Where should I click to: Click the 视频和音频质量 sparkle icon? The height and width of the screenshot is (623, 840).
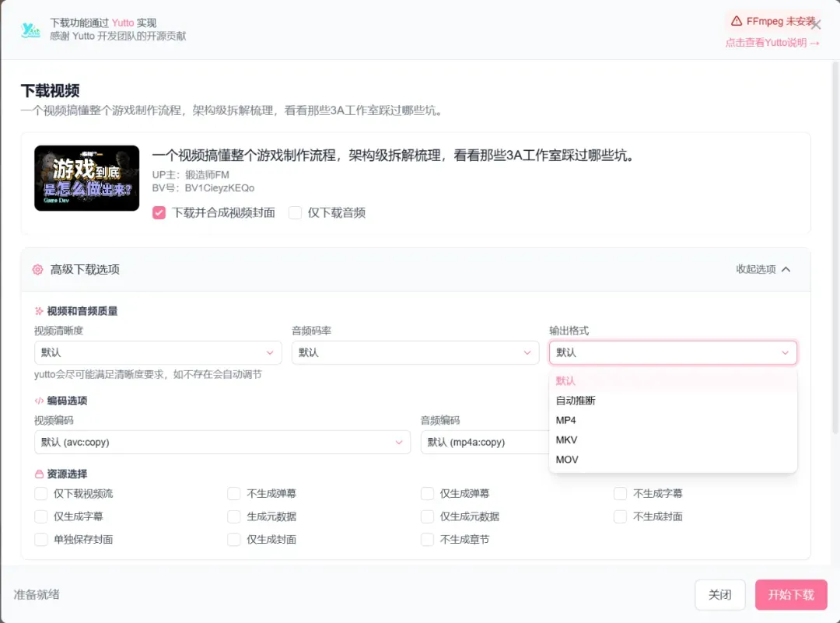39,311
